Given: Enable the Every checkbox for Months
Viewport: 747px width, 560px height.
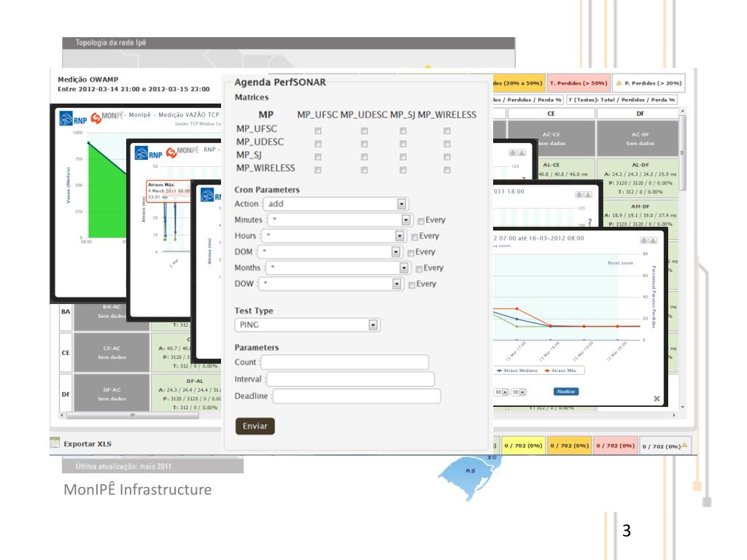Looking at the screenshot, I should click(x=419, y=269).
